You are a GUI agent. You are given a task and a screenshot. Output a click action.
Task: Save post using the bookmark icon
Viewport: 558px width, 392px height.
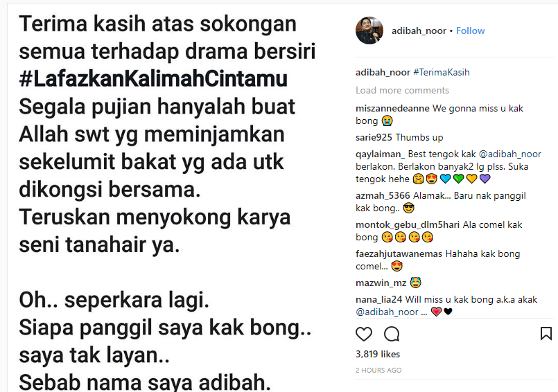pyautogui.click(x=546, y=334)
